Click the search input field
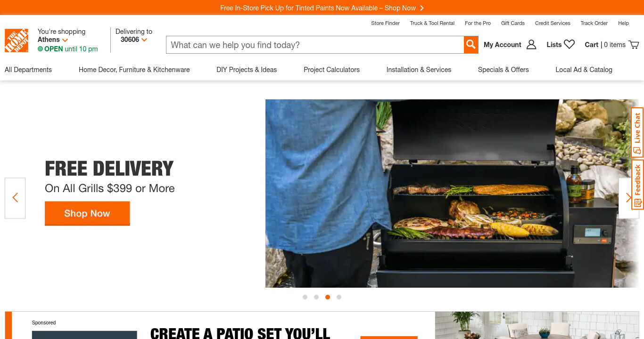 tap(315, 45)
